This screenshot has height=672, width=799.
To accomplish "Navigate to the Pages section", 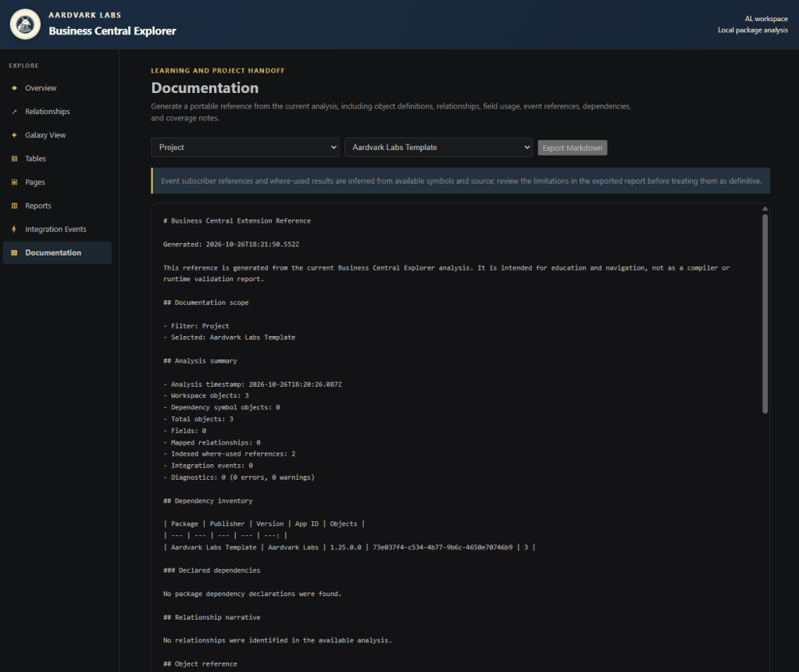I will pyautogui.click(x=57, y=182).
